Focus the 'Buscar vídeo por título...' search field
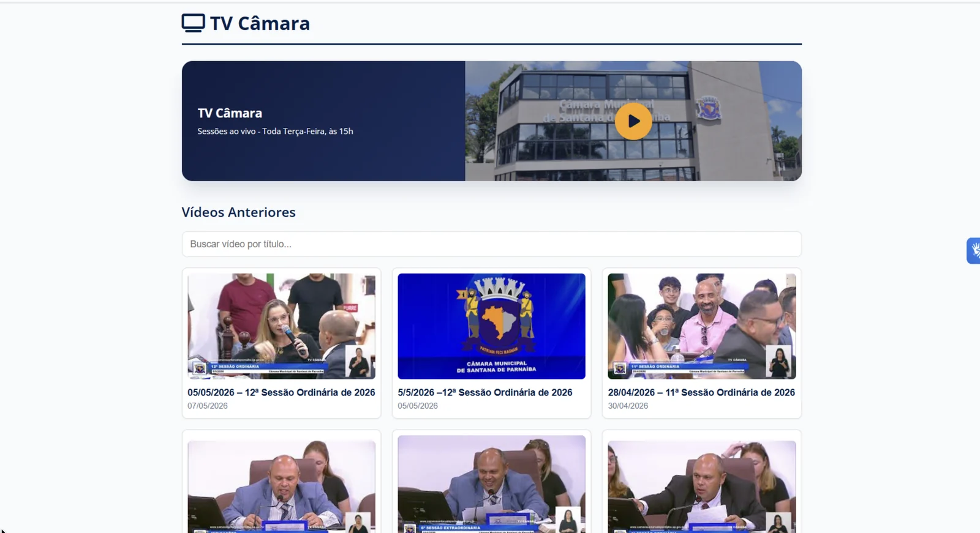Image resolution: width=980 pixels, height=533 pixels. click(491, 244)
